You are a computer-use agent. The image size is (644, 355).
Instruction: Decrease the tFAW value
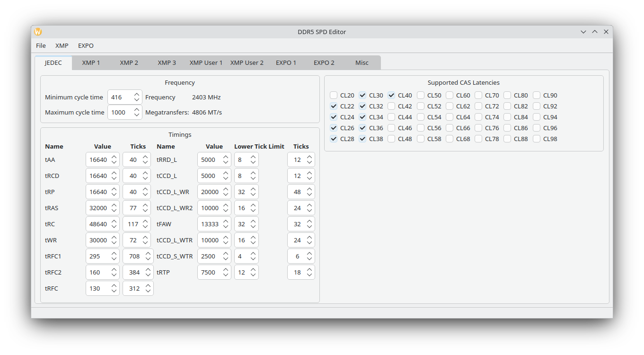226,227
